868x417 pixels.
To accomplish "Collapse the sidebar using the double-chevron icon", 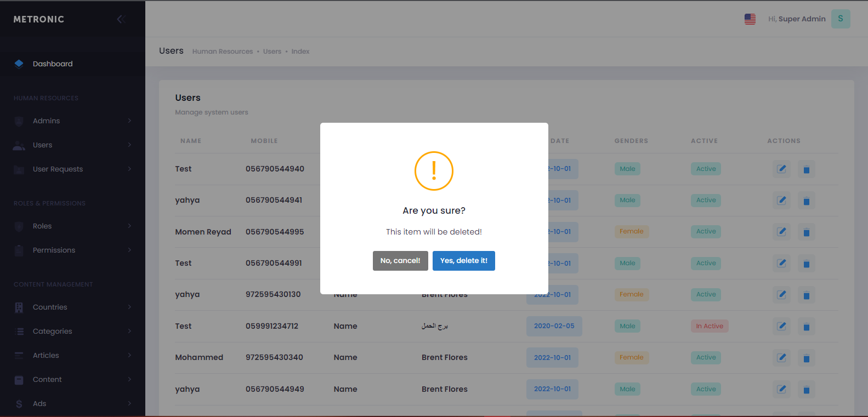I will [121, 19].
